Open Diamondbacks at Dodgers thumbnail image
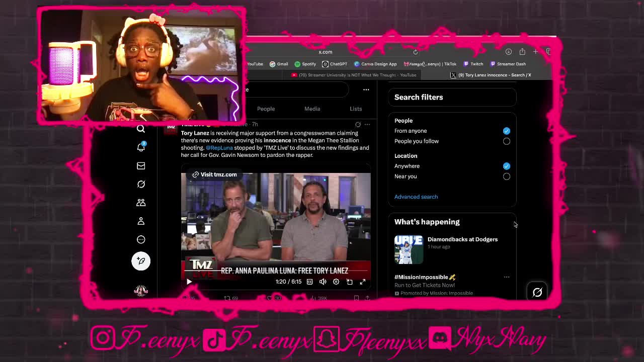The image size is (644, 362). pos(409,249)
